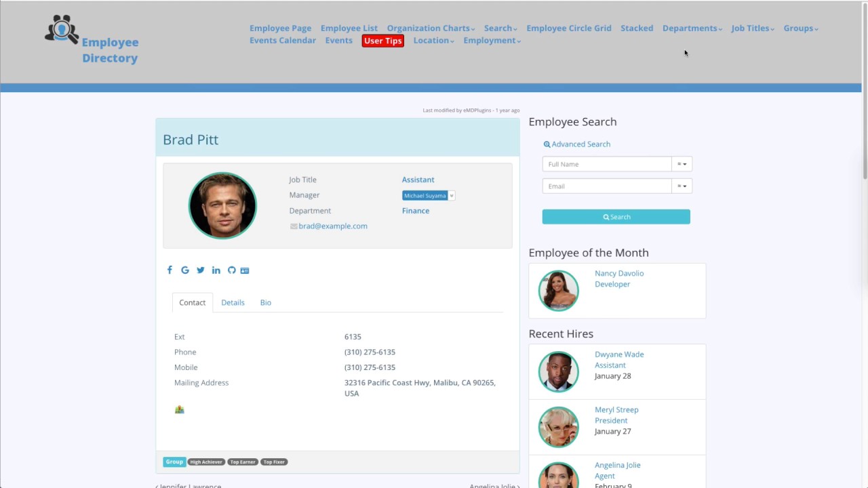Open the GitHub icon link
This screenshot has height=488, width=868.
coord(232,270)
